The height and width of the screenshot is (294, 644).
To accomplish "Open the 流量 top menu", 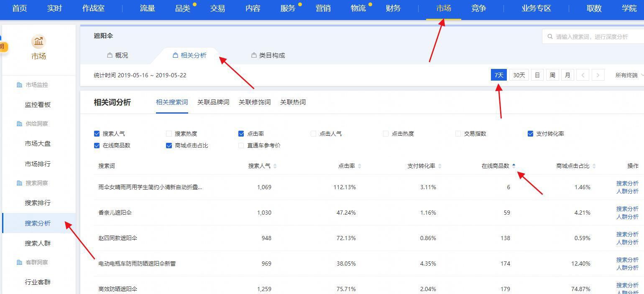I will [x=147, y=8].
